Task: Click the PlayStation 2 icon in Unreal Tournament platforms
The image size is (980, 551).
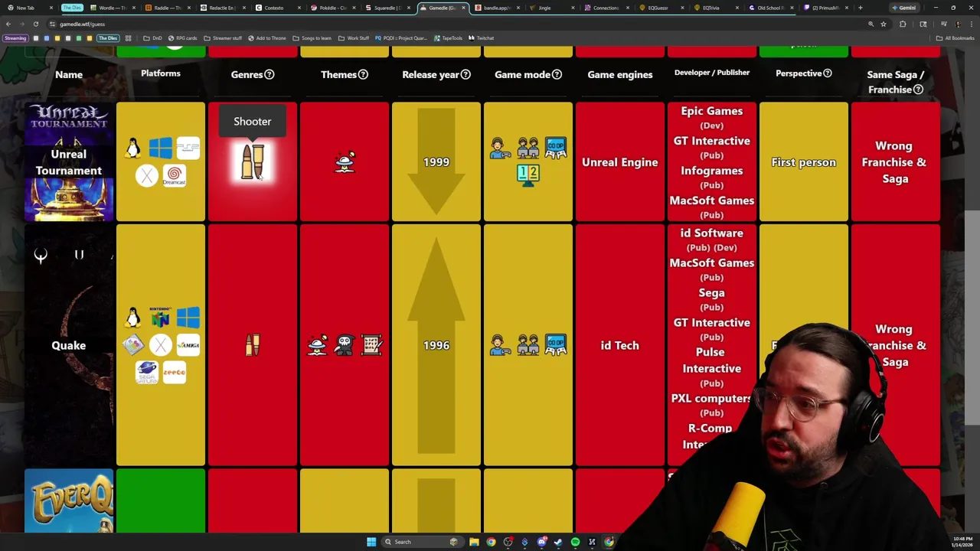Action: pyautogui.click(x=188, y=148)
